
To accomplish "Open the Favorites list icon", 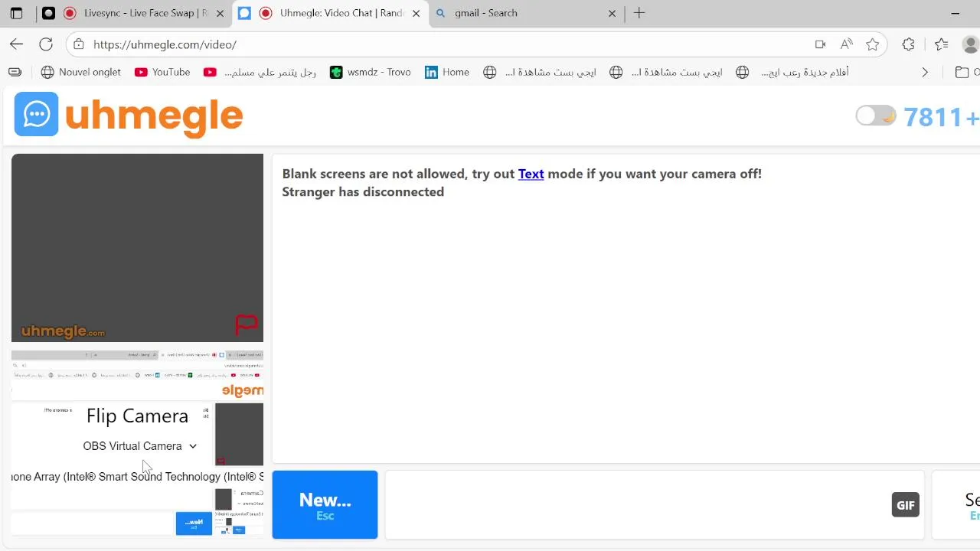I will coord(941,44).
